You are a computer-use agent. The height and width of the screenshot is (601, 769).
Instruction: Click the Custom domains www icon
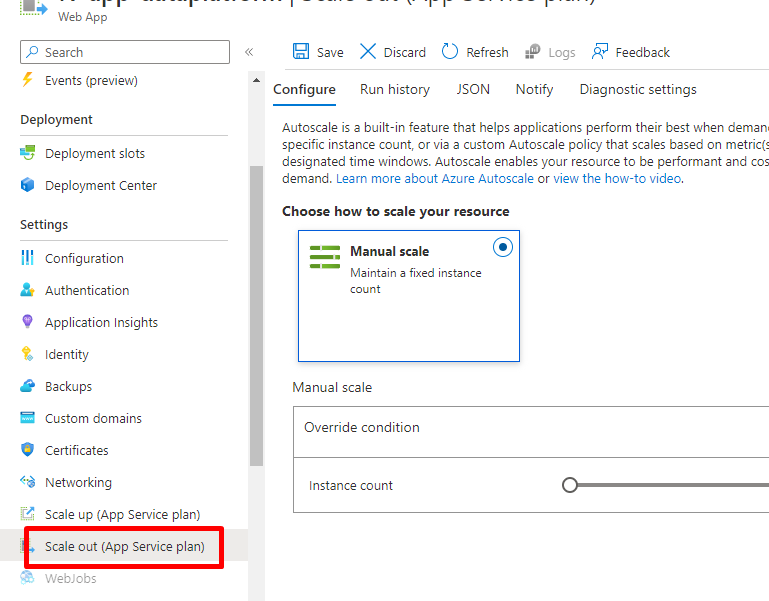(27, 418)
